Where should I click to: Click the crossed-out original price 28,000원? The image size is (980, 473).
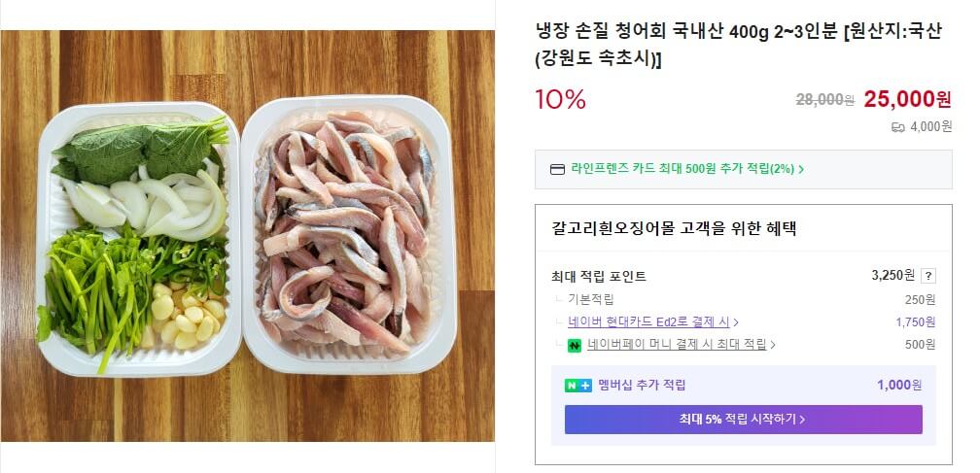pyautogui.click(x=824, y=100)
